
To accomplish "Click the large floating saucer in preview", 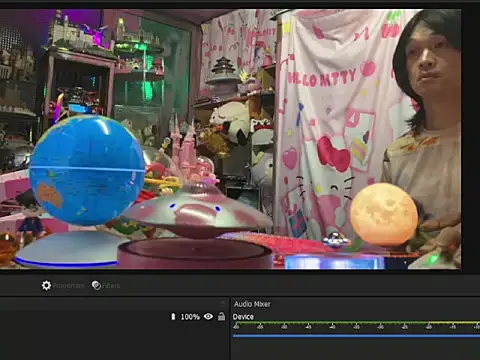I will coord(197,212).
